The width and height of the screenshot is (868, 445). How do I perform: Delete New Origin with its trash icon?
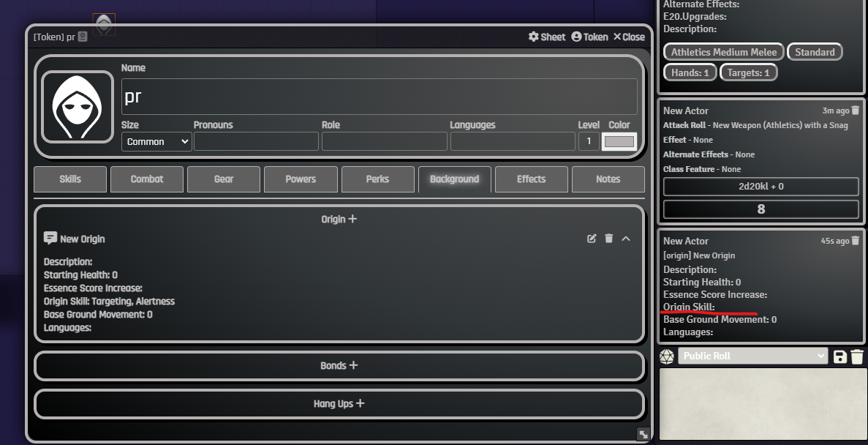[x=609, y=238]
